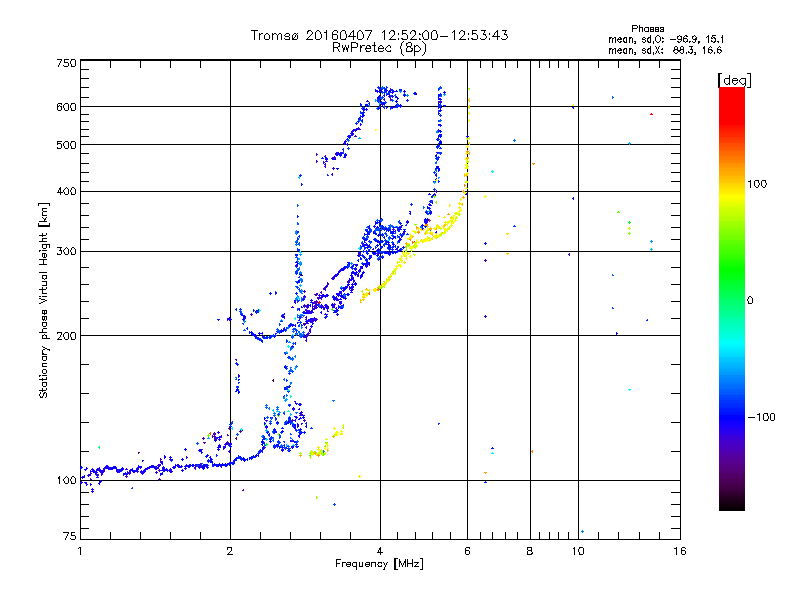This screenshot has height=600, width=800.
Task: Click the yellow X-mode trace below 300 km
Action: click(386, 280)
